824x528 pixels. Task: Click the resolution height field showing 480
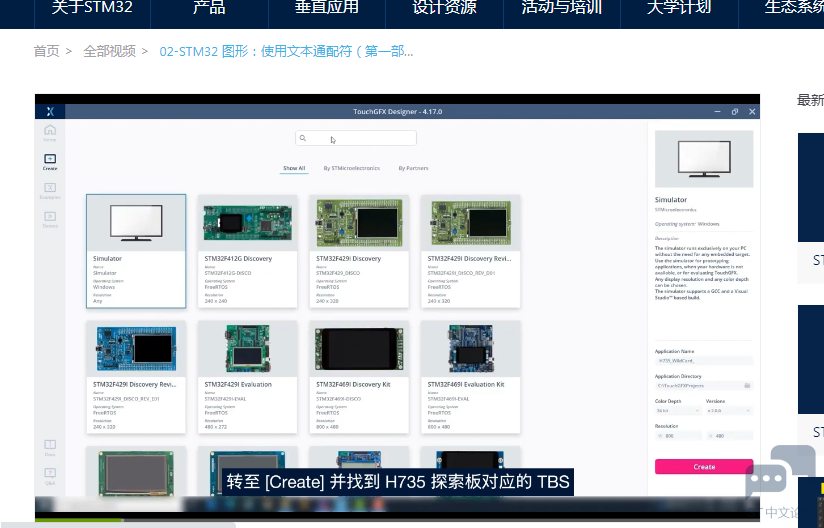729,436
